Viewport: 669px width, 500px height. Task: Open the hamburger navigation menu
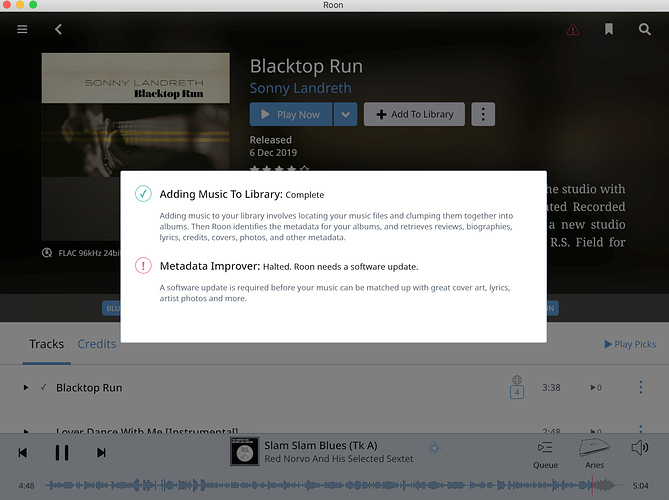click(x=22, y=29)
